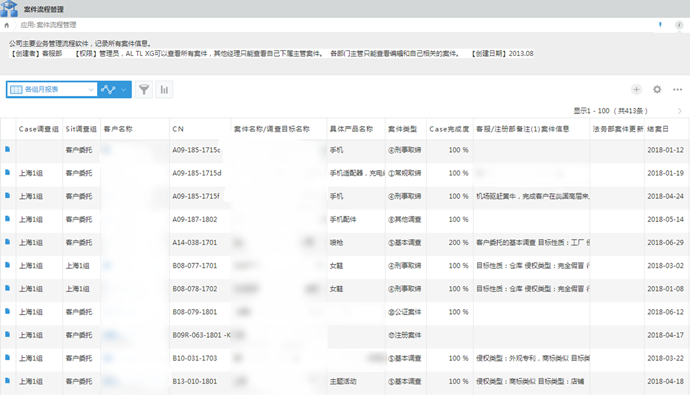This screenshot has width=690, height=395.
Task: Select cell A09-185-1715c
Action: (x=196, y=150)
